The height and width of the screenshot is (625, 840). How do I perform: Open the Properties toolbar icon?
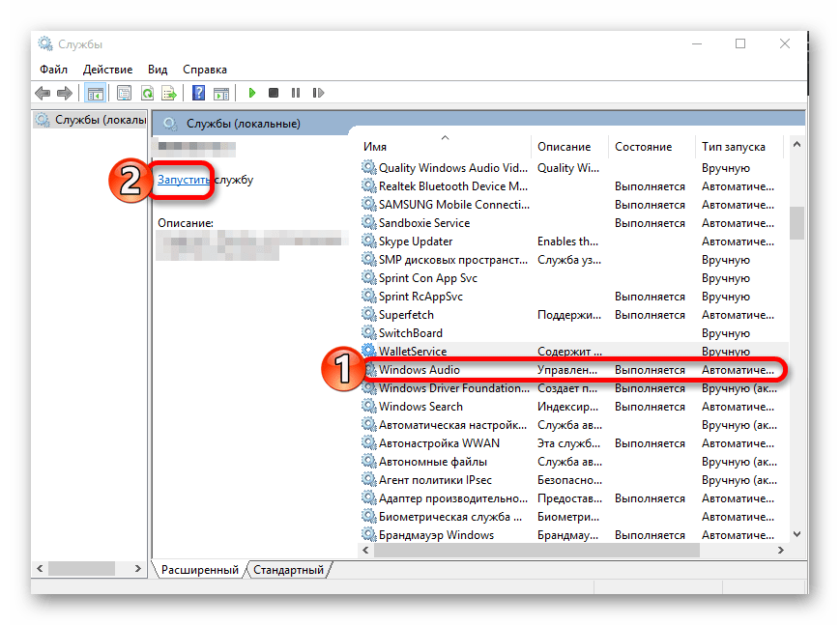[x=124, y=93]
